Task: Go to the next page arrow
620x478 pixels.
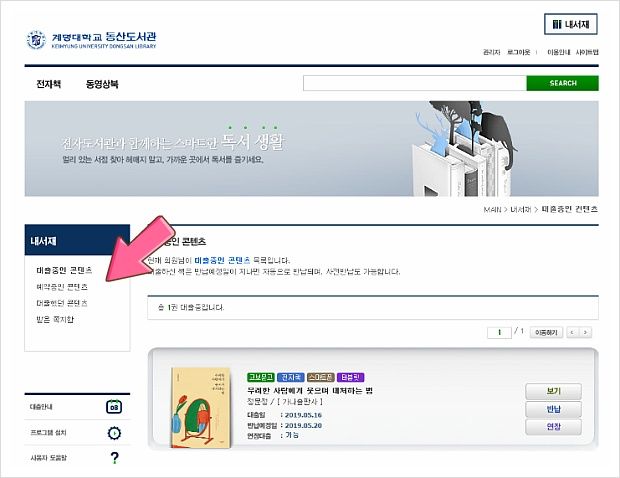Action: point(585,333)
